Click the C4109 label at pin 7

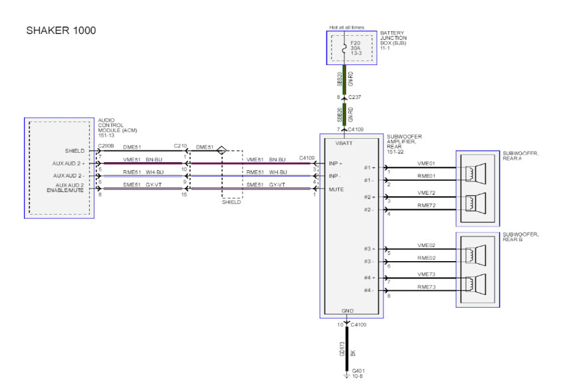356,130
